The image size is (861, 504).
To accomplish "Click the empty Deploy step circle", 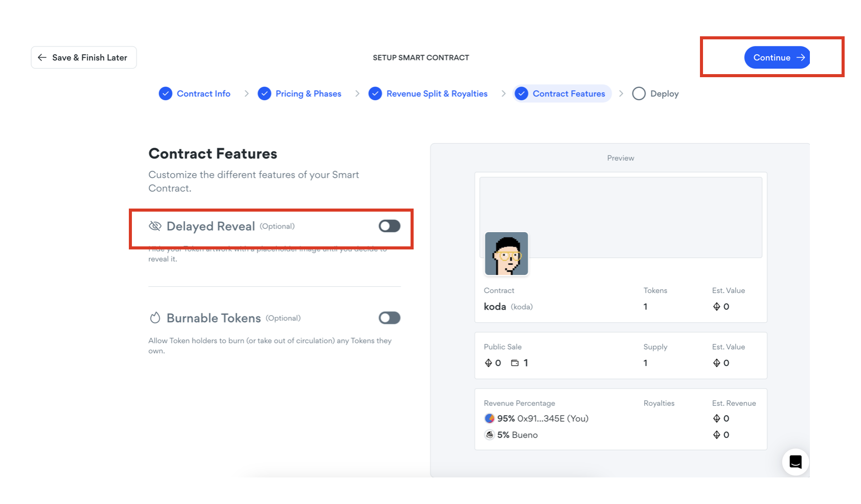I will [x=639, y=94].
